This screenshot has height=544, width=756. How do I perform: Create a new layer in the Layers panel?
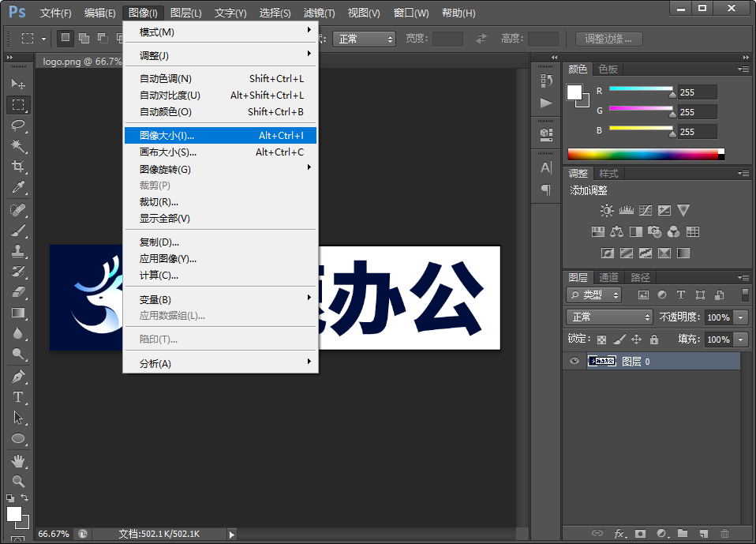702,533
